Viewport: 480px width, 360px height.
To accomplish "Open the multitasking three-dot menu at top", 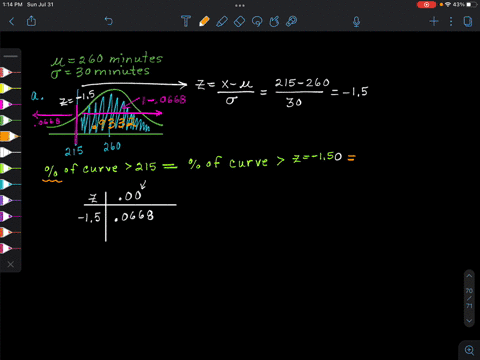I will 240,5.
